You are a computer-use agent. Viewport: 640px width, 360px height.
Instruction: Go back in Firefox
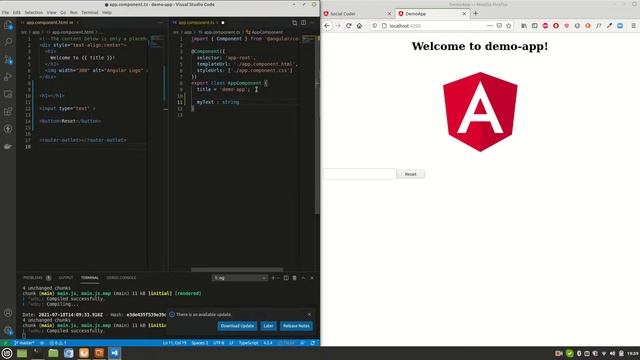pyautogui.click(x=327, y=26)
